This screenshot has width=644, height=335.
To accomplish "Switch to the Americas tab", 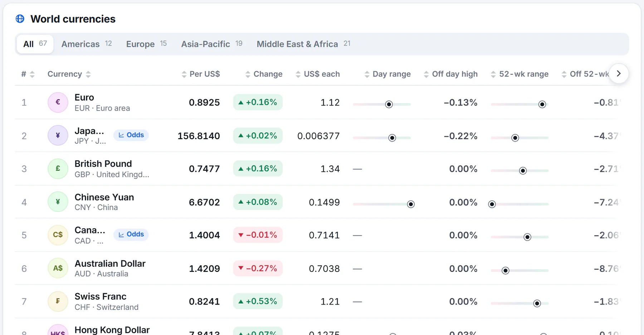I will (87, 44).
